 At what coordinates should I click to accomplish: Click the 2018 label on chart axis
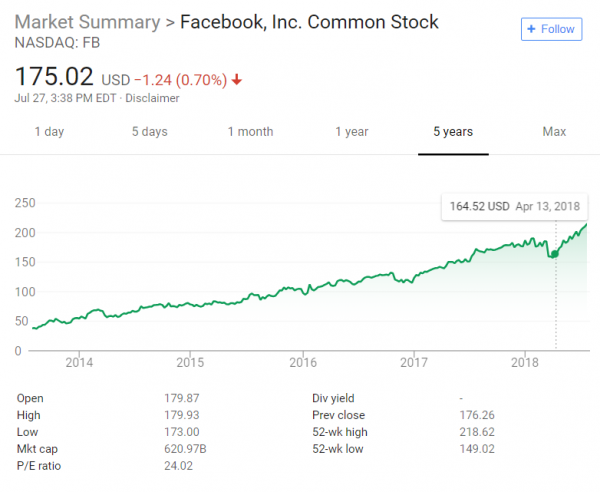point(525,362)
